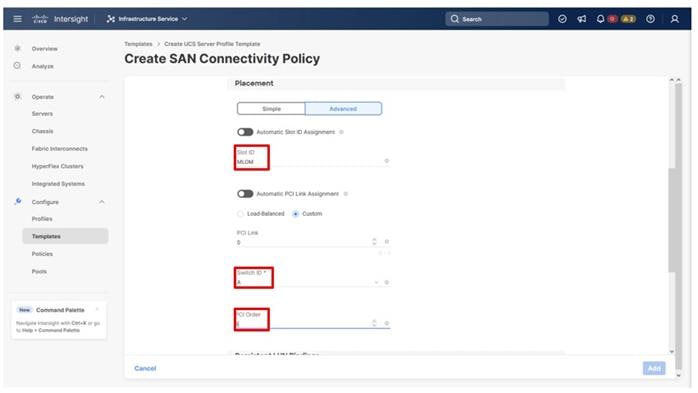Open the Infrastructure Service switcher dropdown
The width and height of the screenshot is (698, 393).
click(147, 19)
